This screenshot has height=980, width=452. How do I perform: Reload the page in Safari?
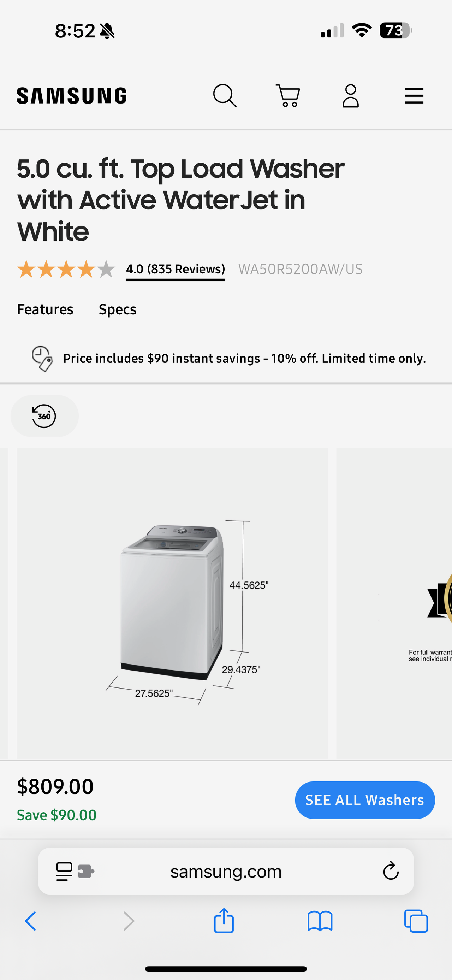[391, 871]
